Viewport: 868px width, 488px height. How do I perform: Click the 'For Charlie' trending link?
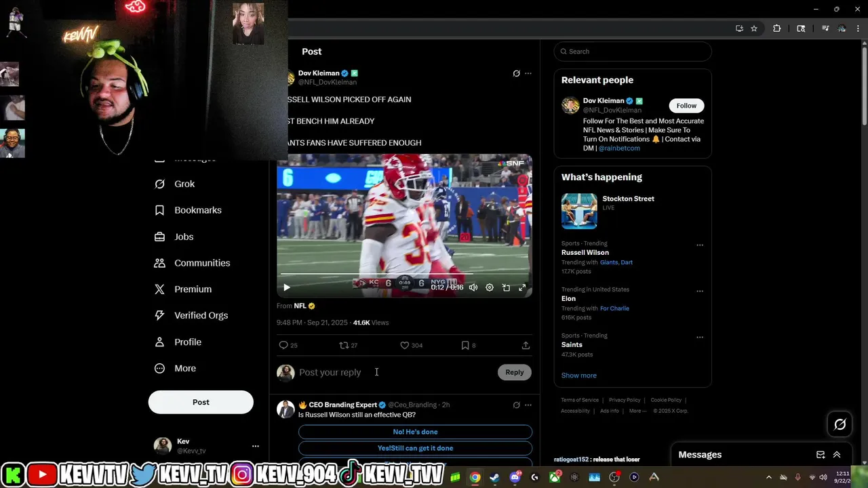coord(614,308)
